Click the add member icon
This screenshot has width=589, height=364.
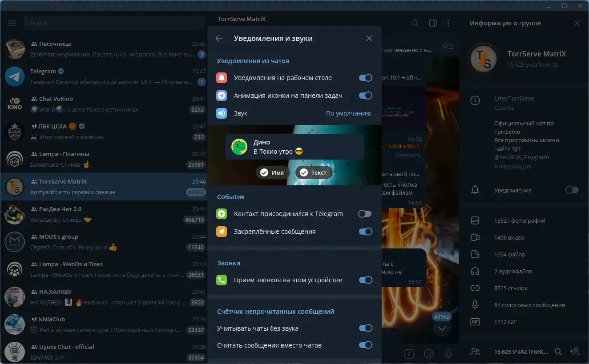[575, 352]
